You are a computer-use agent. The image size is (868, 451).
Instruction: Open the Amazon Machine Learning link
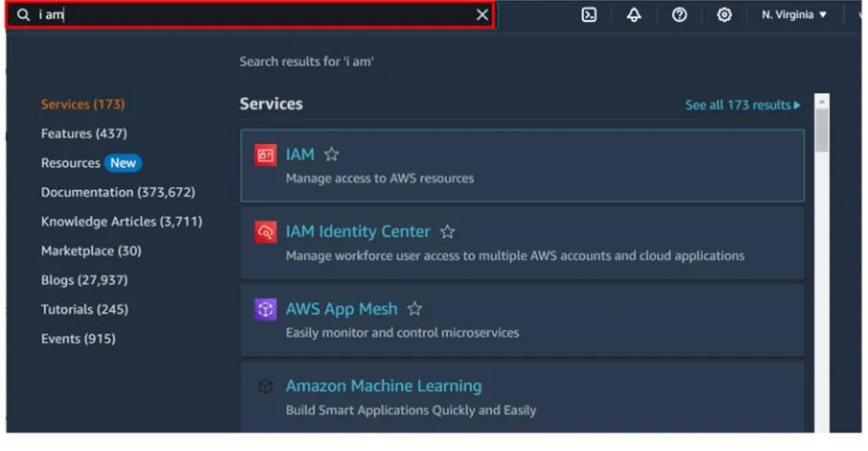pos(384,386)
